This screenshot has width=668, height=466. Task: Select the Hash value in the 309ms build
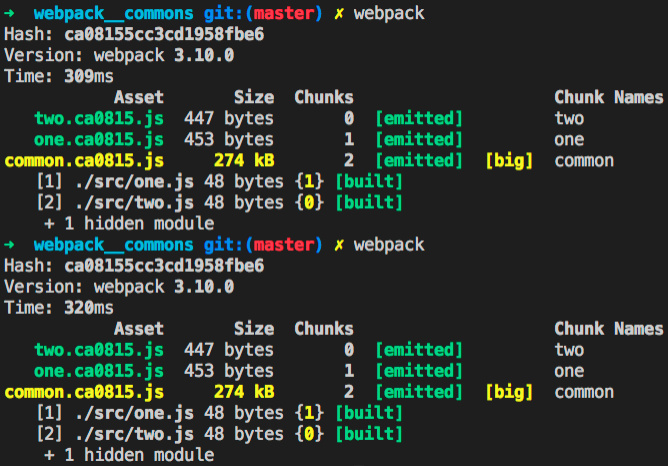164,34
